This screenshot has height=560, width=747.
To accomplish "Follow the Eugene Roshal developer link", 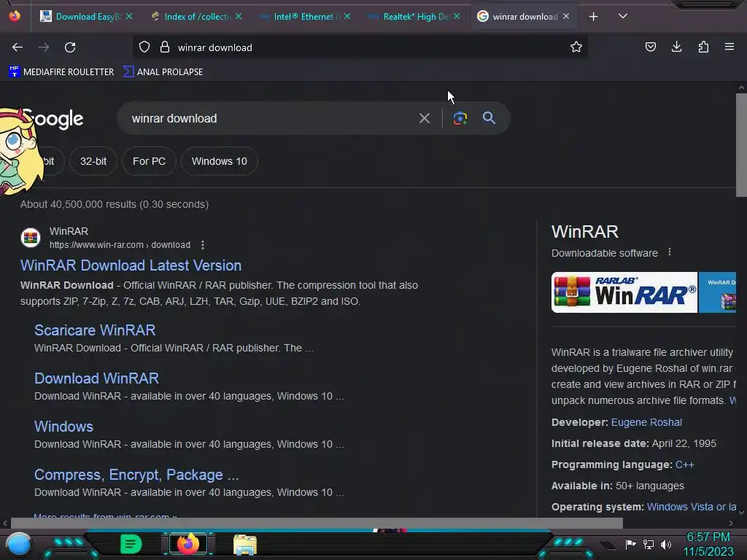I will tap(646, 422).
